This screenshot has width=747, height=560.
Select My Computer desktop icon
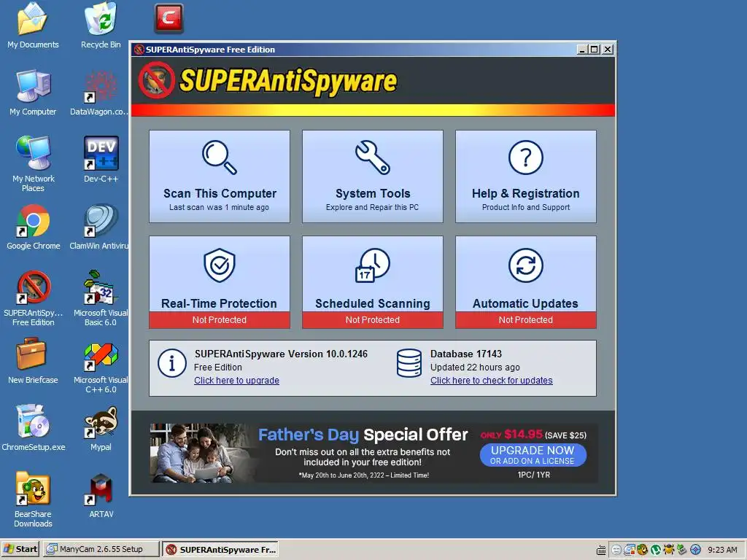(x=32, y=86)
